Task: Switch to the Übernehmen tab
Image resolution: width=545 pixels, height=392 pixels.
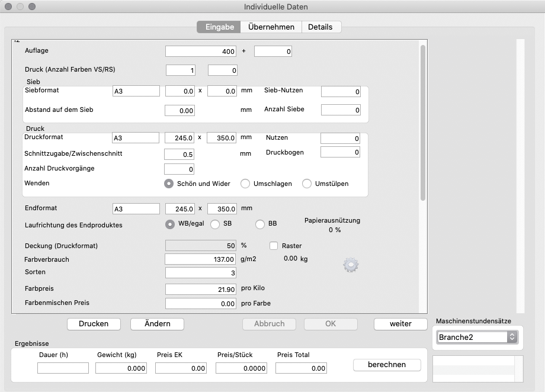Action: point(271,27)
